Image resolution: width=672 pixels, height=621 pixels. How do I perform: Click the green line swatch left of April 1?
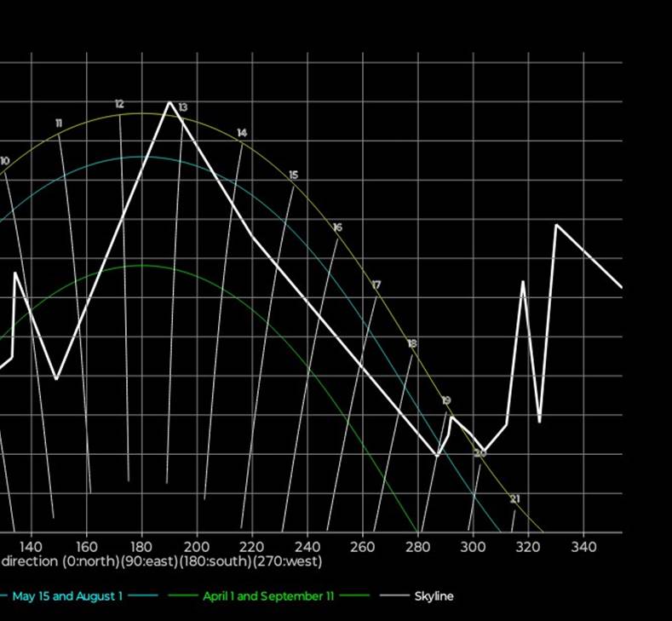[x=183, y=596]
